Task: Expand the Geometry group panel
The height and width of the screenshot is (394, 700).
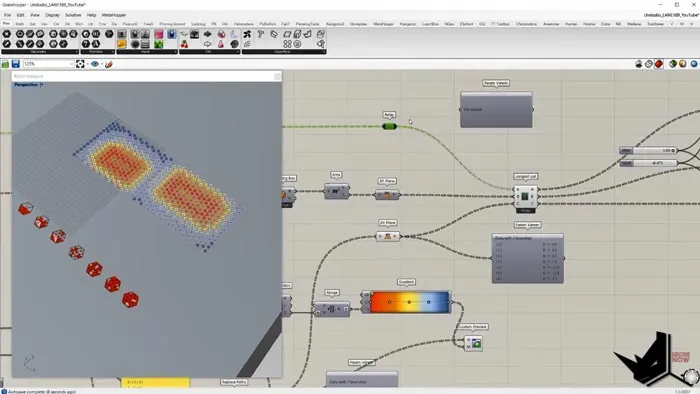Action: click(x=40, y=52)
